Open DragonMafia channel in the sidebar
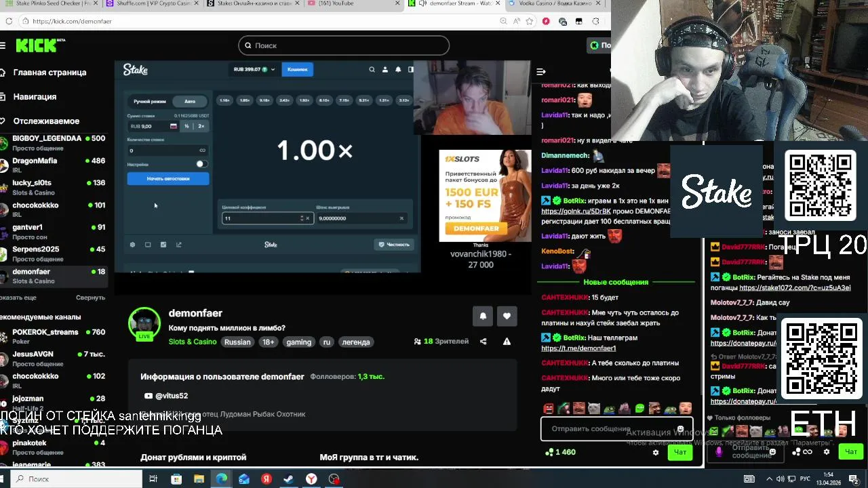868x488 pixels. [x=54, y=165]
